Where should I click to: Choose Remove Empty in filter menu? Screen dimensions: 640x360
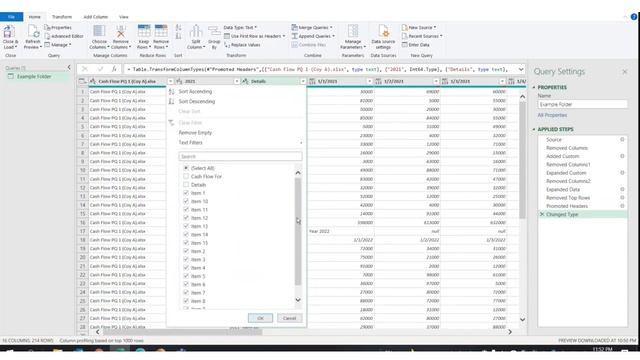tap(195, 133)
